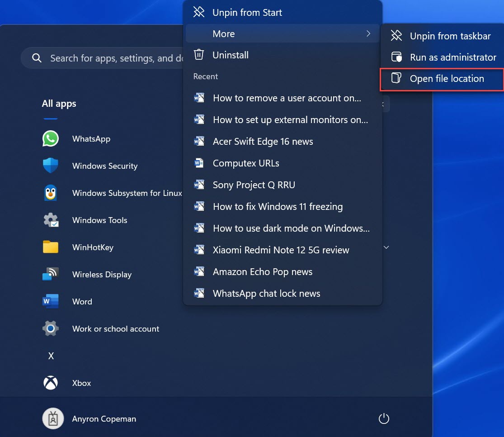Click the Unpin from taskbar pin icon

click(396, 35)
